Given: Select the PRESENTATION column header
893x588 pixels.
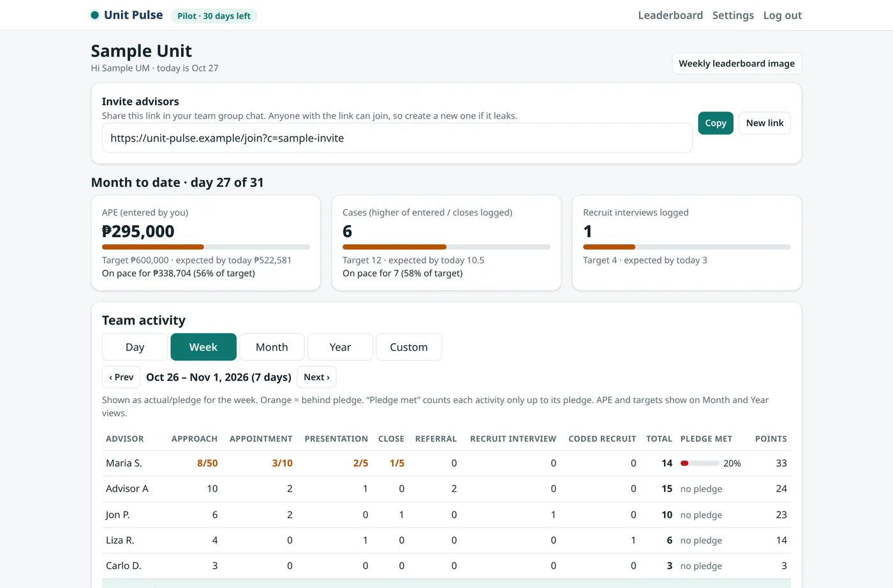Looking at the screenshot, I should (x=336, y=439).
